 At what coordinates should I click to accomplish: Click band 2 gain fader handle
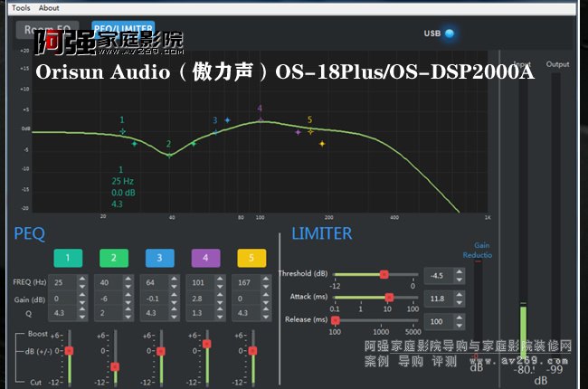point(114,366)
